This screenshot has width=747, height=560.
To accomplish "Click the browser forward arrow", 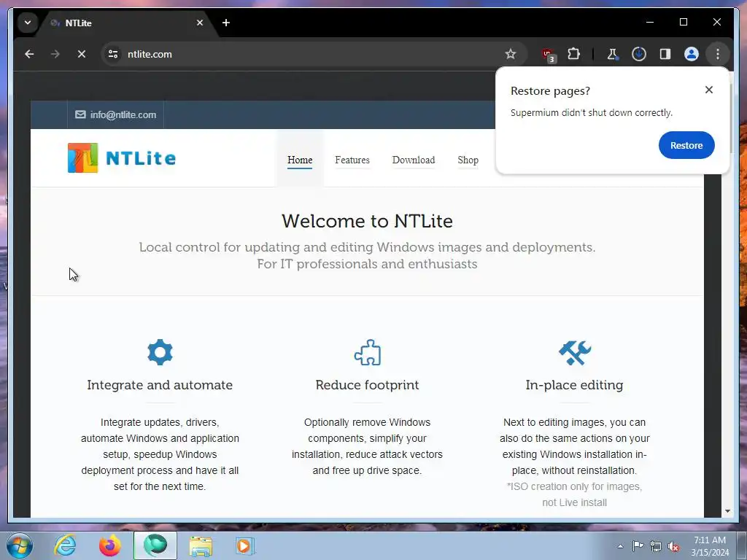I will coord(55,54).
